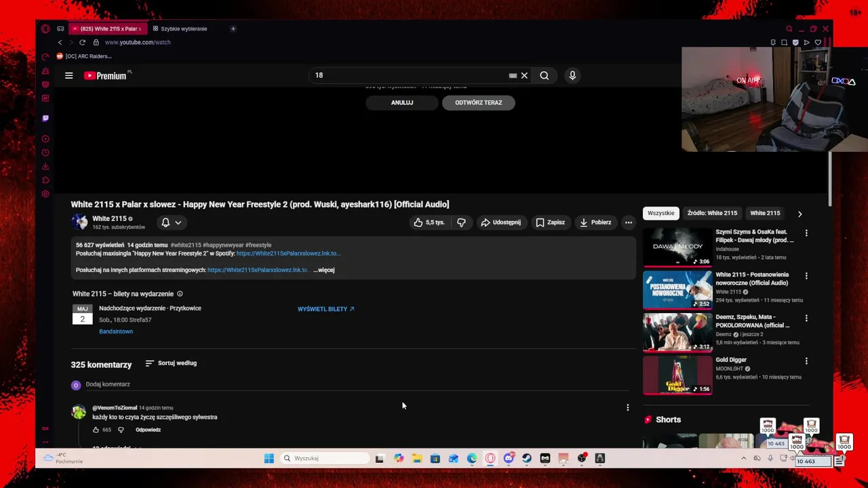
Task: Start voice search with microphone
Action: coord(572,75)
